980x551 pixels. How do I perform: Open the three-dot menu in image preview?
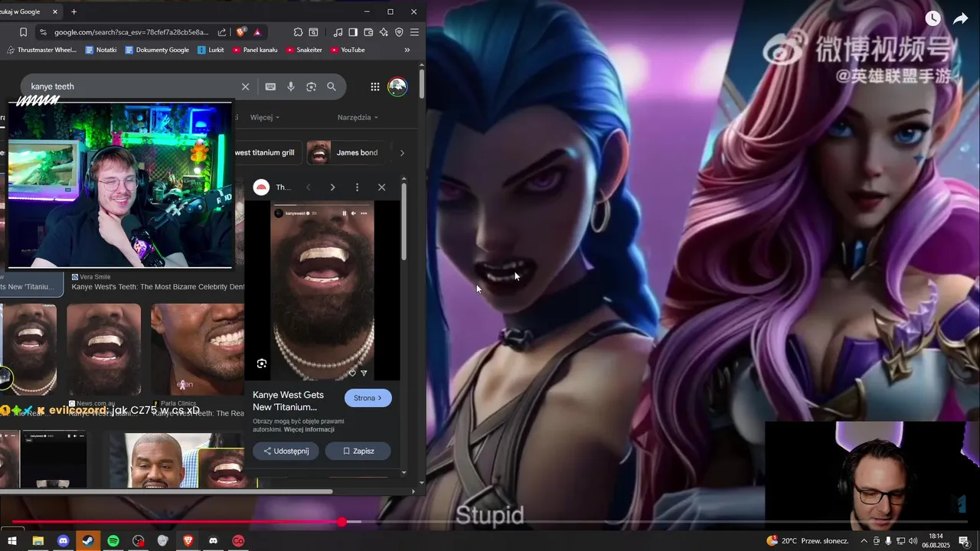[357, 187]
